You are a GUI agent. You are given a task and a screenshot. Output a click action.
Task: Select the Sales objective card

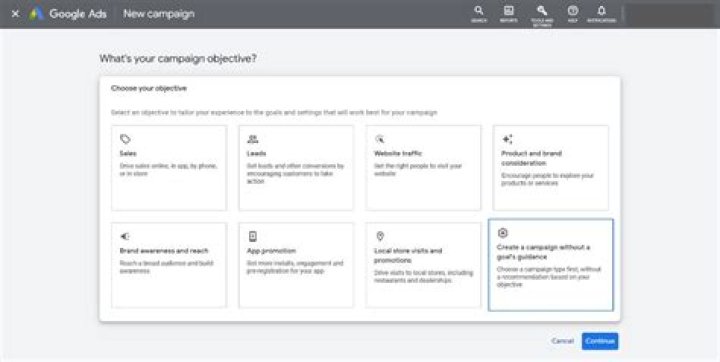tap(169, 168)
